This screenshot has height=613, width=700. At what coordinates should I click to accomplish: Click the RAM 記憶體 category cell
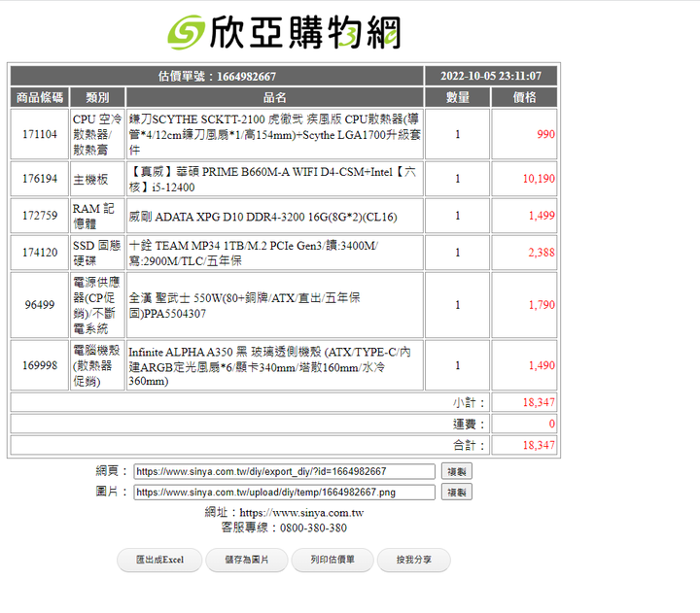point(97,216)
